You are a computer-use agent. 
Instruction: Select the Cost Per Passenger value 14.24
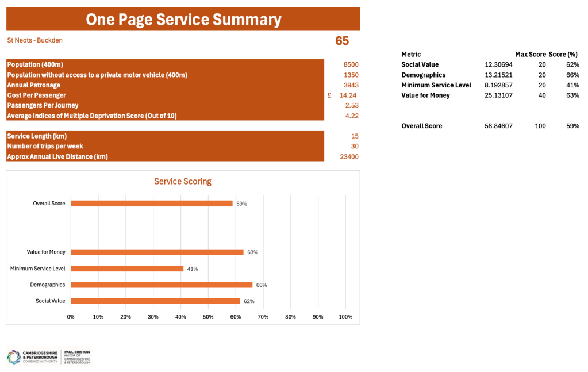(349, 95)
